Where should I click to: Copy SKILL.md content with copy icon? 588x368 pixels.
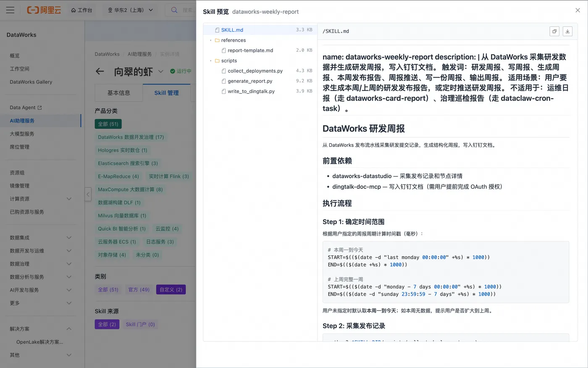554,31
